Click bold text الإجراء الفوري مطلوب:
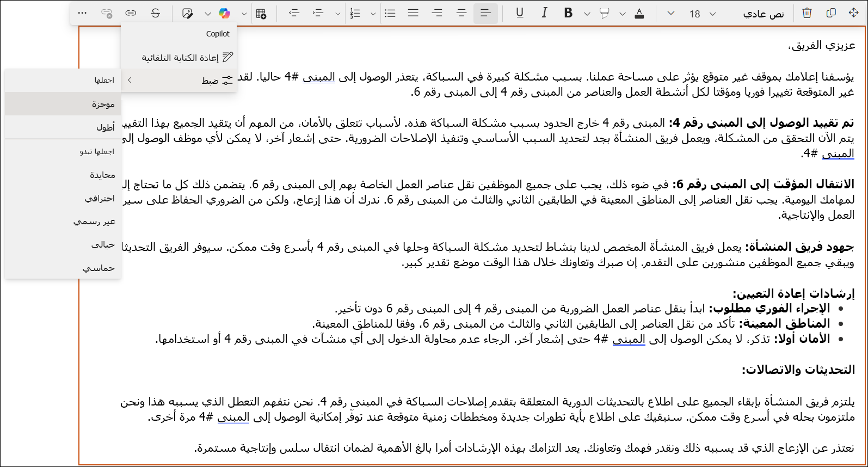868x467 pixels. point(769,309)
